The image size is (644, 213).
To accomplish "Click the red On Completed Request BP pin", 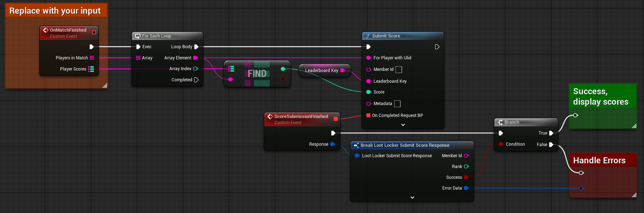I will click(368, 115).
